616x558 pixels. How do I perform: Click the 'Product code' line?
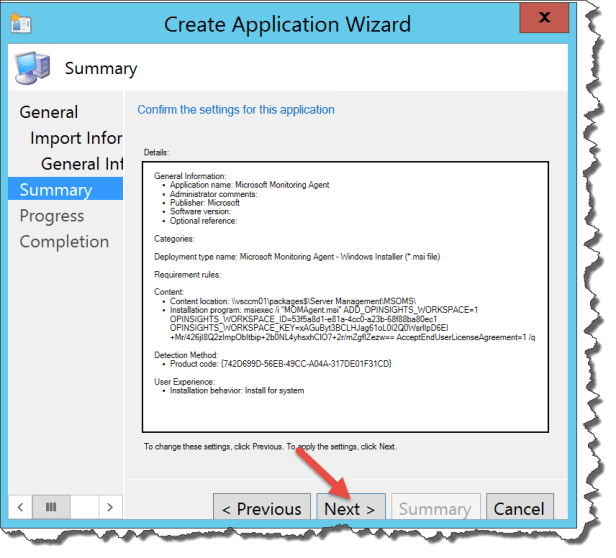281,364
